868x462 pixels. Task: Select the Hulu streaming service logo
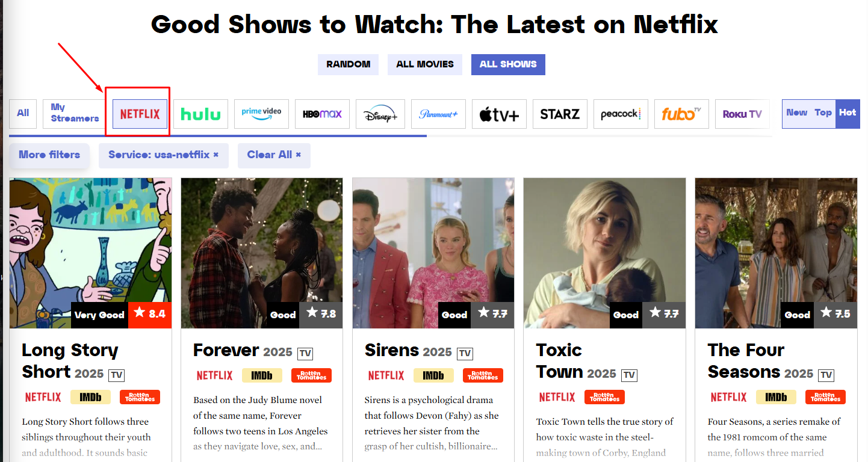click(x=200, y=114)
